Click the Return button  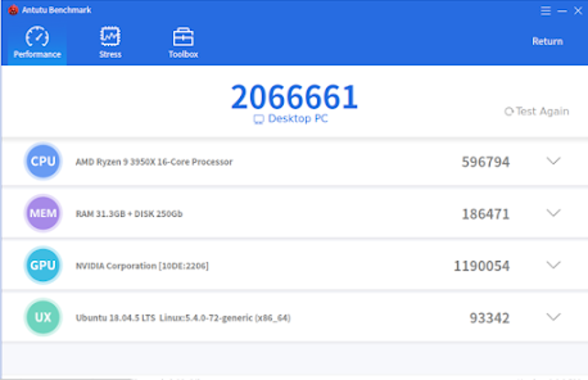click(x=546, y=41)
